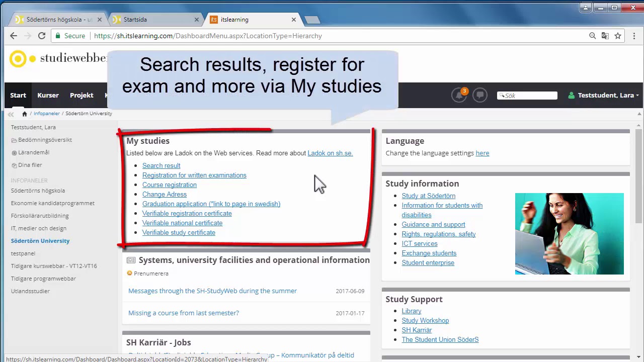Open Kurser menu item

[48, 95]
